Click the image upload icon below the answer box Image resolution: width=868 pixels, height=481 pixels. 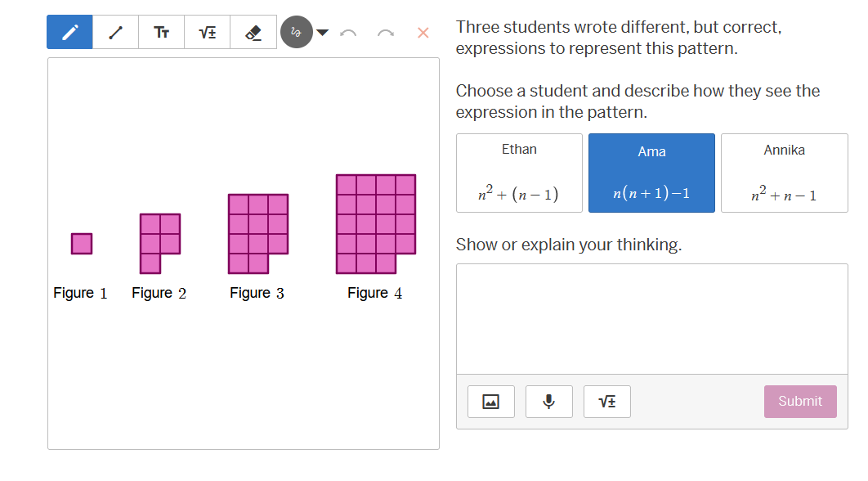click(x=490, y=401)
